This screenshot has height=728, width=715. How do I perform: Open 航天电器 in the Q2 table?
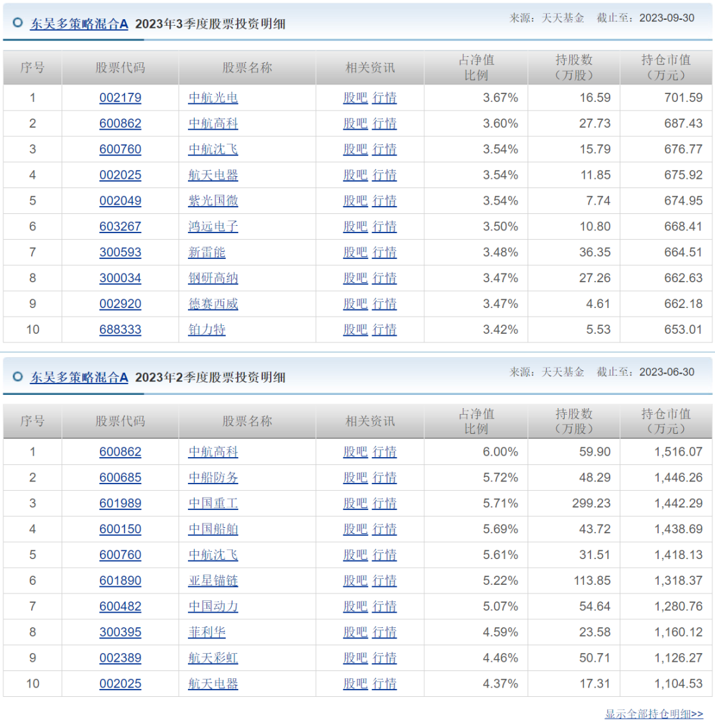click(x=213, y=684)
